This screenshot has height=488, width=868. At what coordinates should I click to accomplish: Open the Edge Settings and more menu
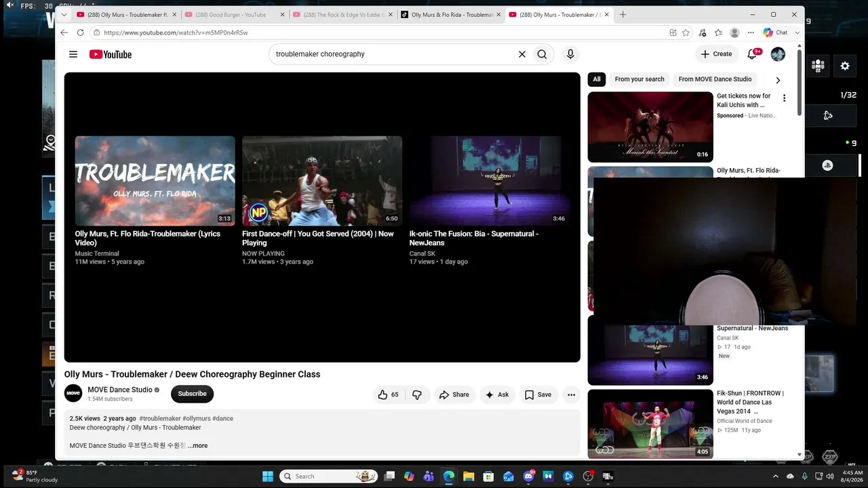[751, 33]
